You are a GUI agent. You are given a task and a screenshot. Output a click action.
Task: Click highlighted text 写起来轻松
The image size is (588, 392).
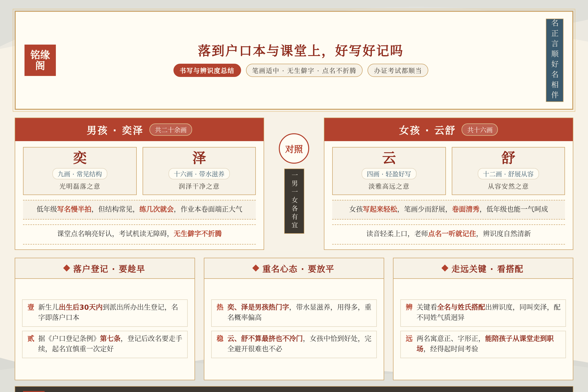pyautogui.click(x=380, y=209)
